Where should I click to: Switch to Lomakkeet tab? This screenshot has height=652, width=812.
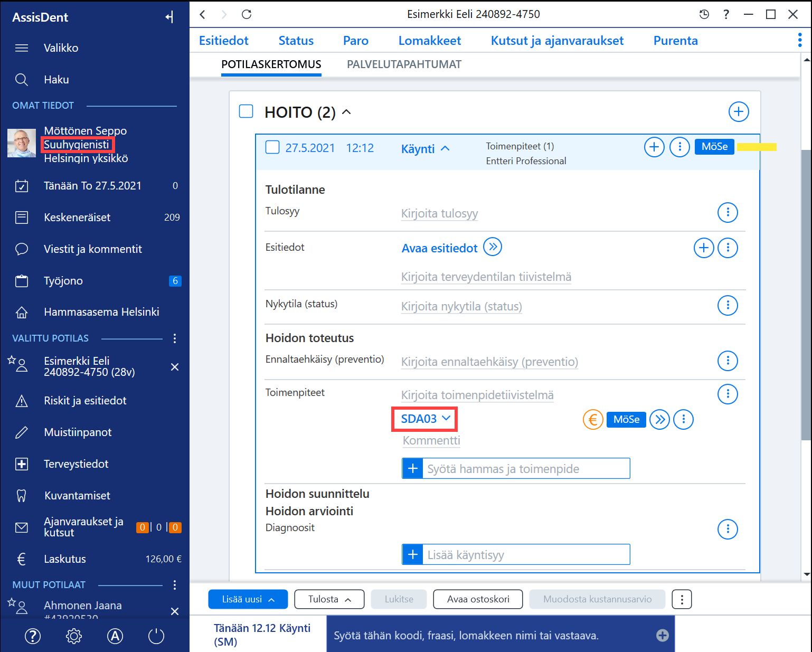point(430,41)
